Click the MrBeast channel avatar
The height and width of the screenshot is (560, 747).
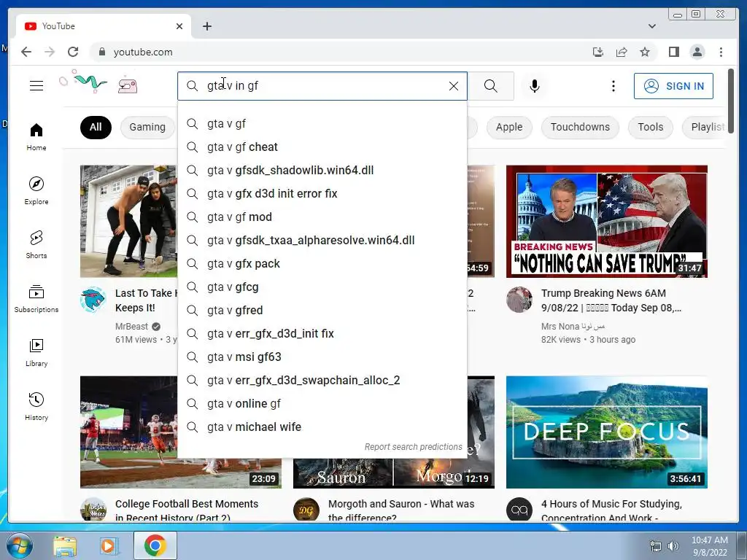tap(93, 300)
